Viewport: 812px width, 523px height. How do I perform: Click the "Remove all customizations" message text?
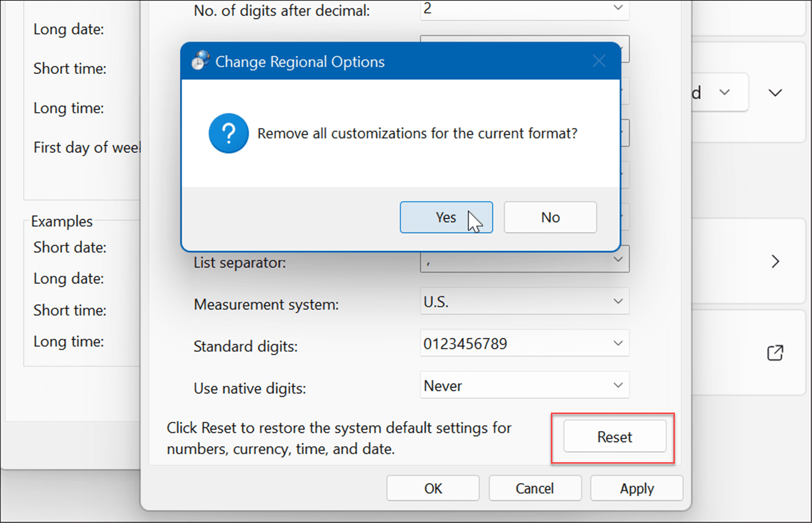click(x=417, y=133)
